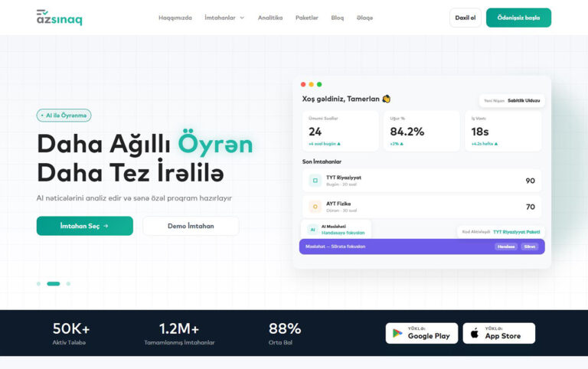Click the red window dot in mockup
This screenshot has width=588, height=369.
click(303, 84)
